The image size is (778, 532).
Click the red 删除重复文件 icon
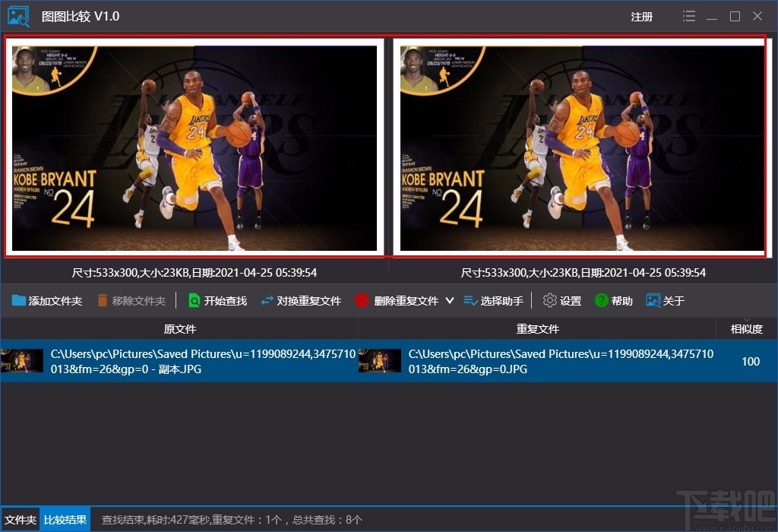click(x=361, y=301)
